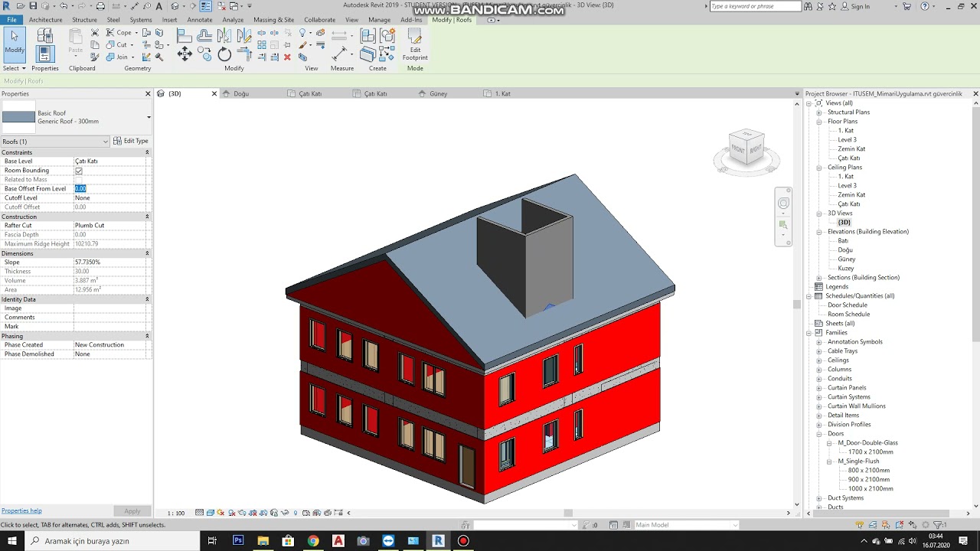Choose the Mirror Pick Axis tool
This screenshot has height=551, width=980.
click(224, 35)
